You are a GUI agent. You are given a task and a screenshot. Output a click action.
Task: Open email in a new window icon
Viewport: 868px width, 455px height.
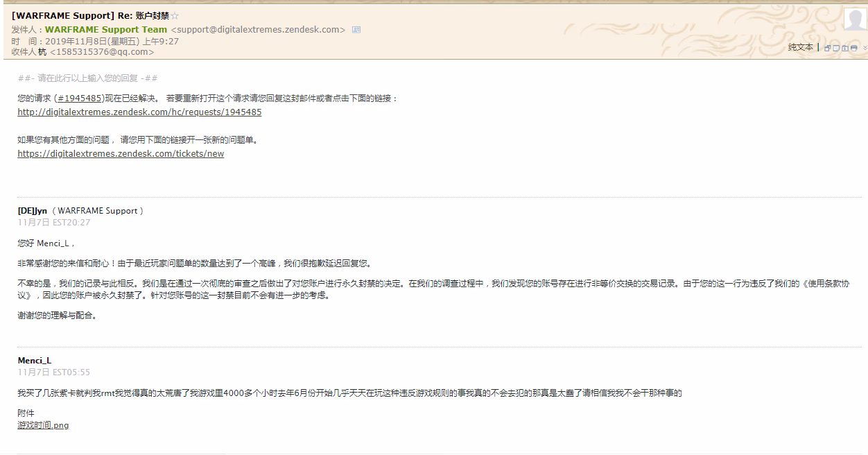pos(827,48)
